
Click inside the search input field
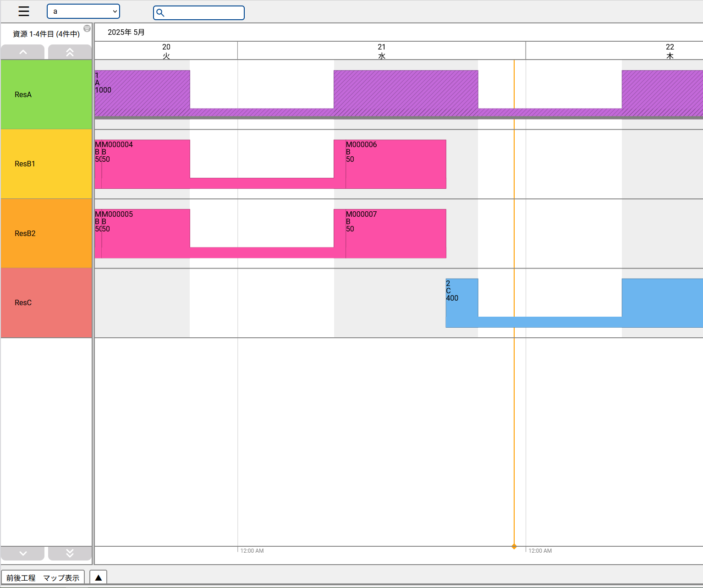click(x=204, y=13)
